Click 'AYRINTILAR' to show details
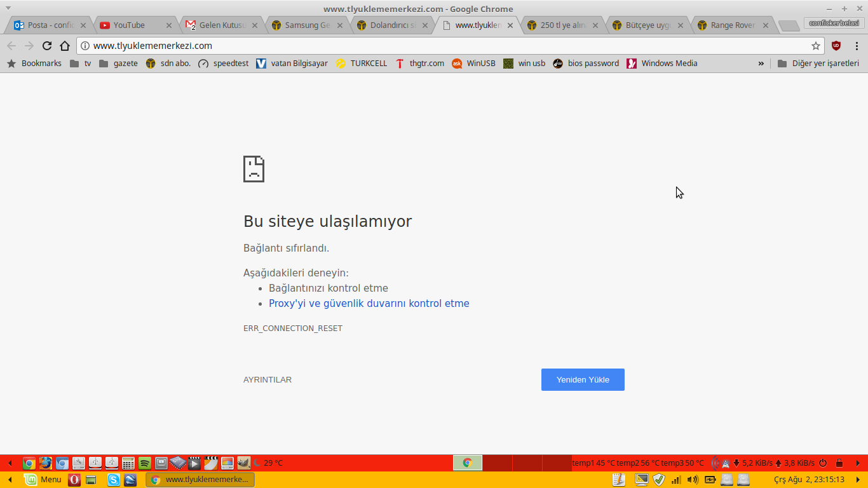This screenshot has width=868, height=488. 268,380
